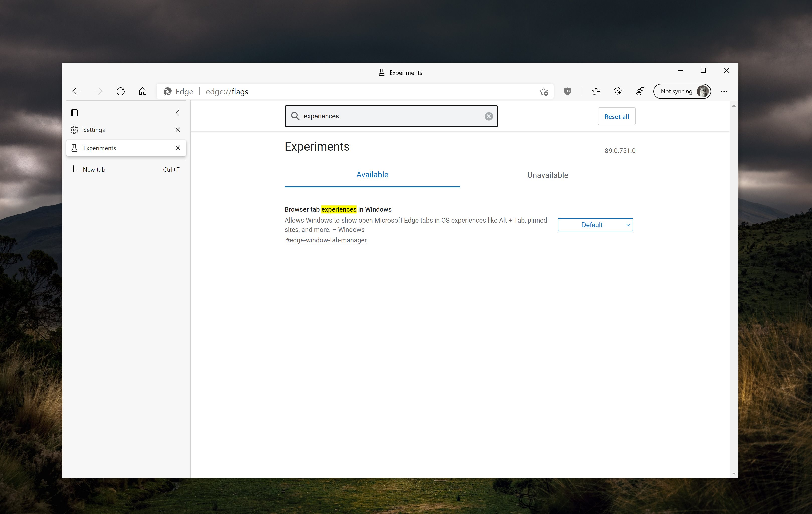Open a New tab from sidebar
This screenshot has width=812, height=514.
tap(126, 169)
